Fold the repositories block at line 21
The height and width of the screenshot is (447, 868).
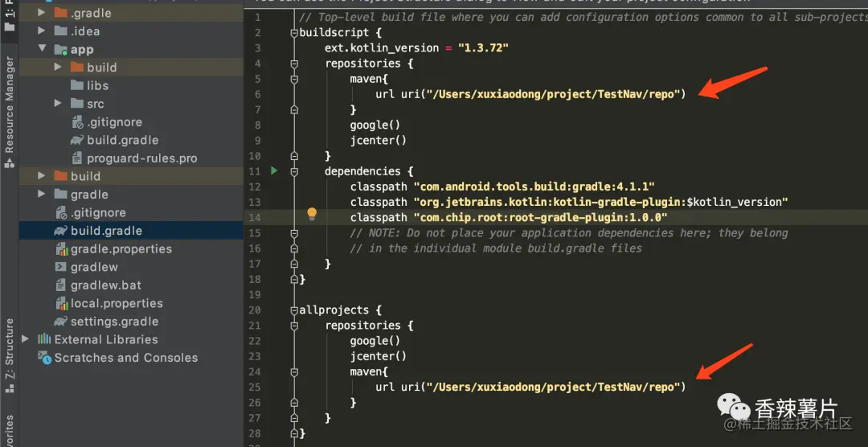[x=294, y=326]
